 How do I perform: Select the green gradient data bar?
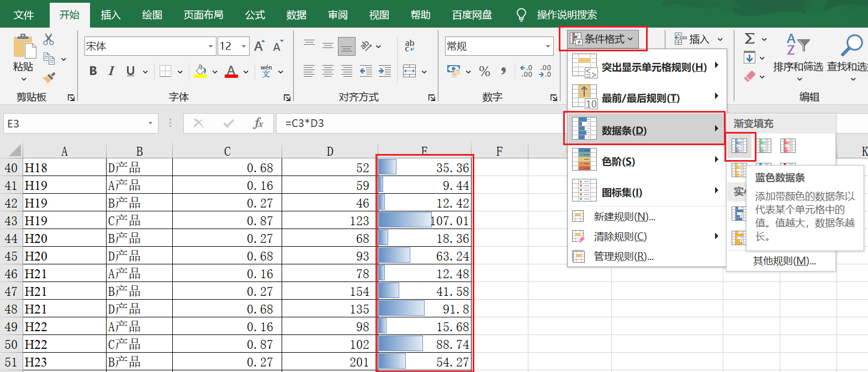click(764, 146)
